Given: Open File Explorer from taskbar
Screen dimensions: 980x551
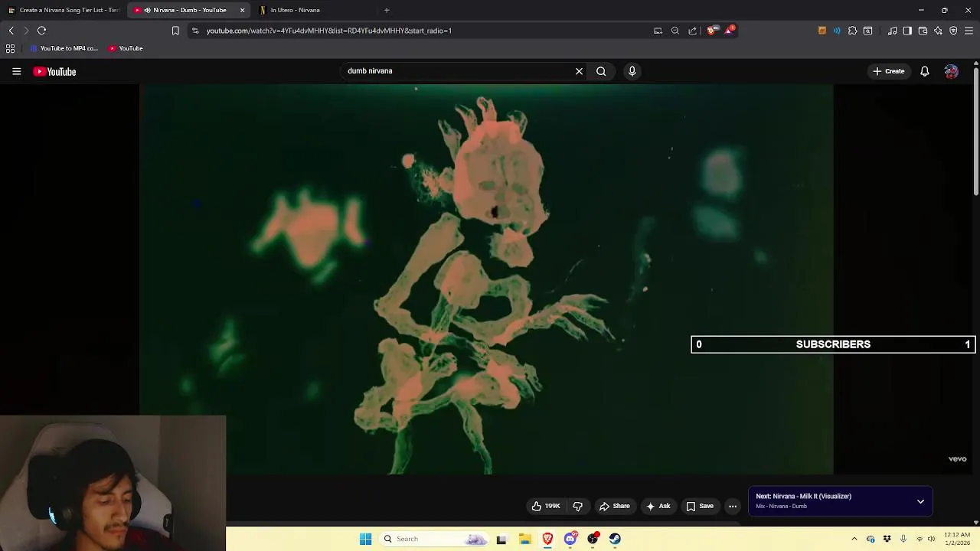Looking at the screenshot, I should tap(524, 539).
